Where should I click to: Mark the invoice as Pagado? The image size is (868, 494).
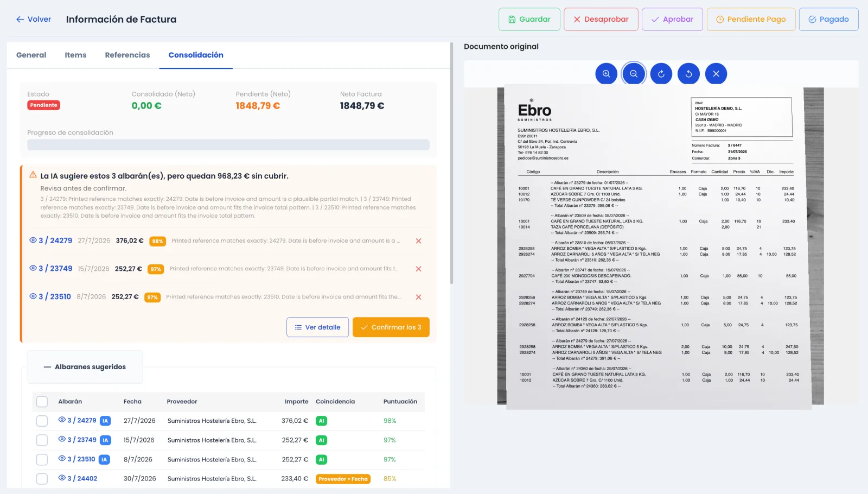pyautogui.click(x=828, y=19)
